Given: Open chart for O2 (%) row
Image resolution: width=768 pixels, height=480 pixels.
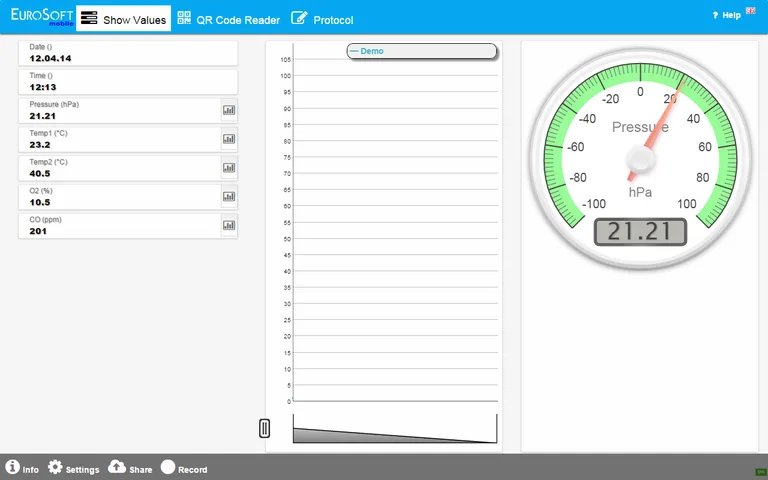Looking at the screenshot, I should tap(229, 196).
